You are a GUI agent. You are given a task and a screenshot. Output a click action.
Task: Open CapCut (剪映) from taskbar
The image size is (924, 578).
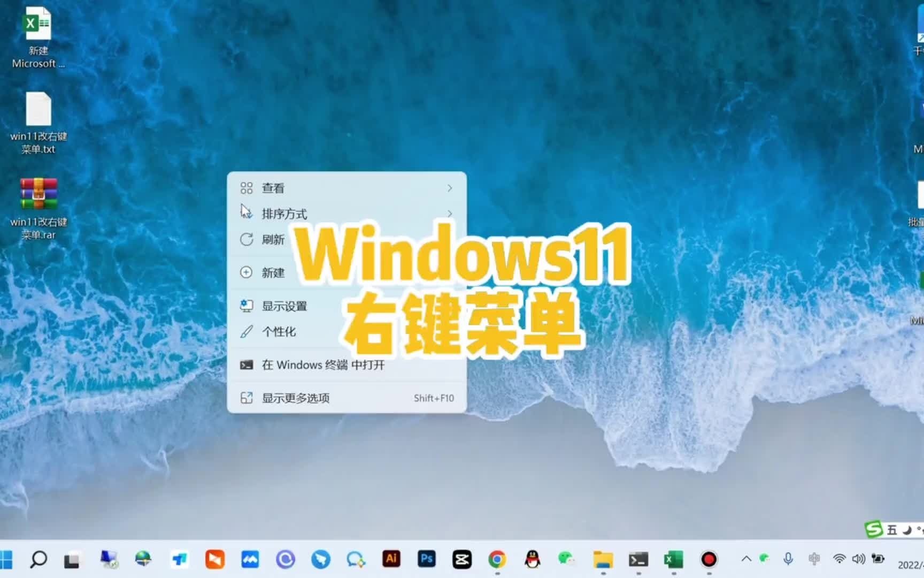(462, 560)
